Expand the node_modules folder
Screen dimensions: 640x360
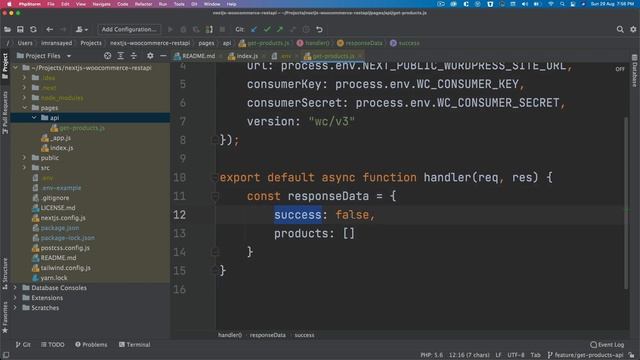click(x=24, y=98)
